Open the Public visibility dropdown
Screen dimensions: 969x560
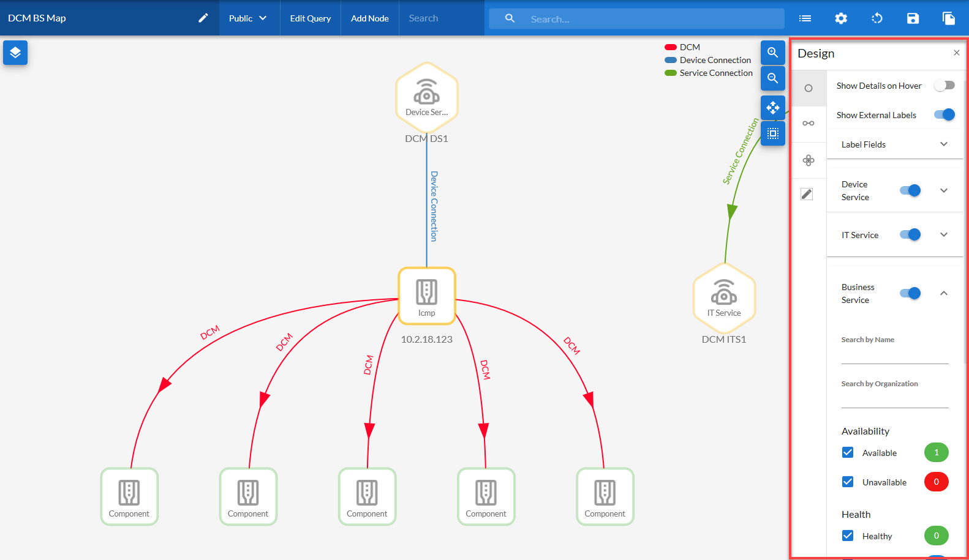pyautogui.click(x=247, y=18)
